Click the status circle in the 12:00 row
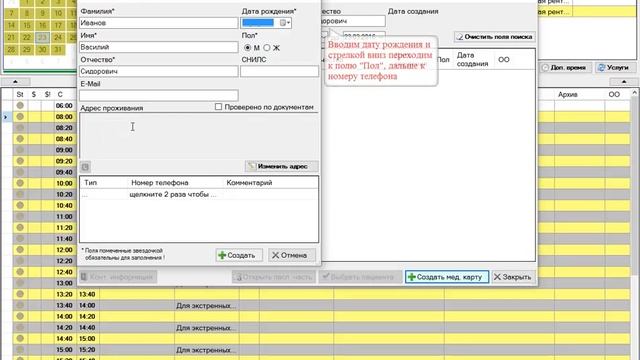The width and height of the screenshot is (640, 360). pos(20,249)
